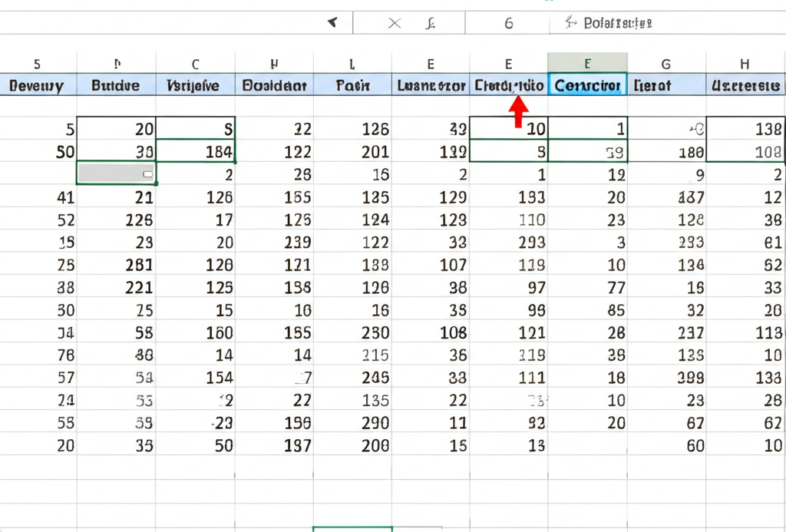Select the cell containing 85
786x532 pixels.
click(x=587, y=310)
